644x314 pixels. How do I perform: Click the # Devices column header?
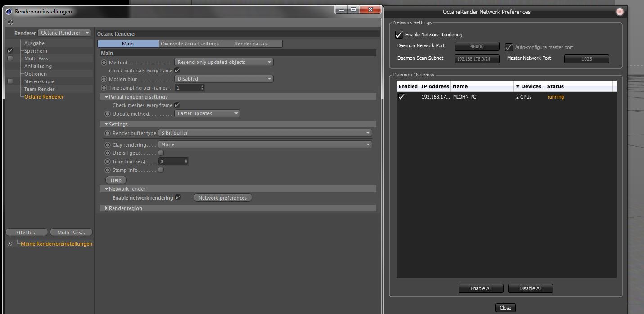pyautogui.click(x=529, y=86)
